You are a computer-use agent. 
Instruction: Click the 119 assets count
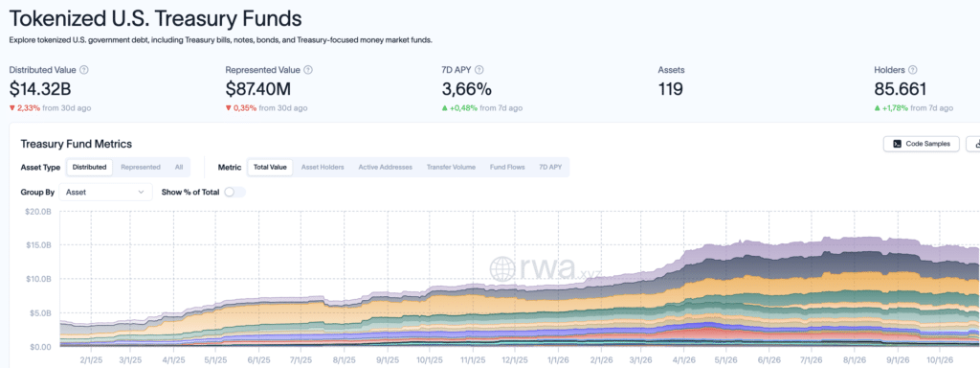pos(670,89)
